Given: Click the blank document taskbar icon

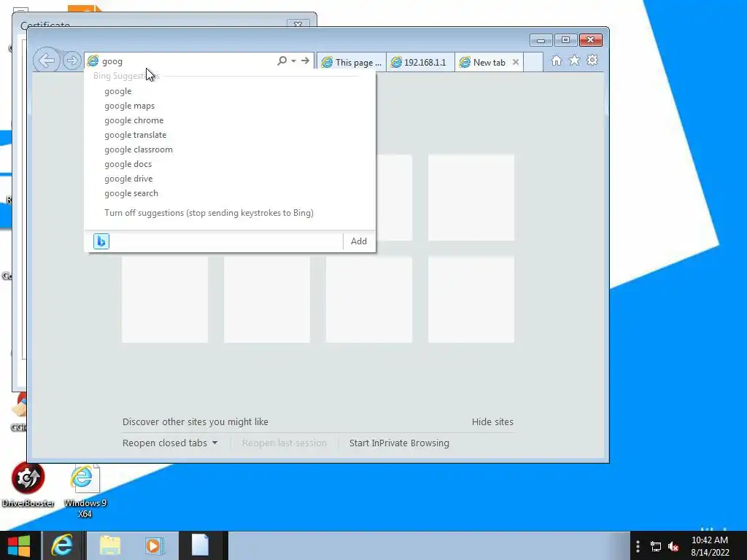Looking at the screenshot, I should click(x=200, y=545).
